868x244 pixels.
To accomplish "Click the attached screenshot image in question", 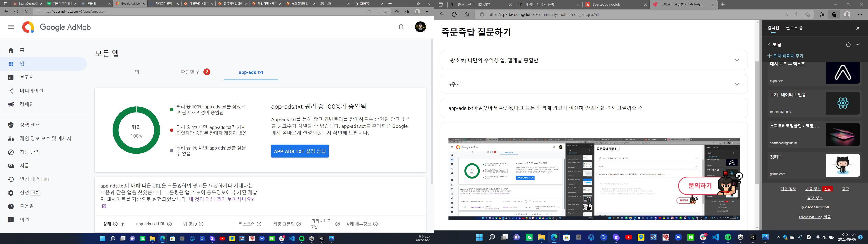I will pyautogui.click(x=594, y=179).
